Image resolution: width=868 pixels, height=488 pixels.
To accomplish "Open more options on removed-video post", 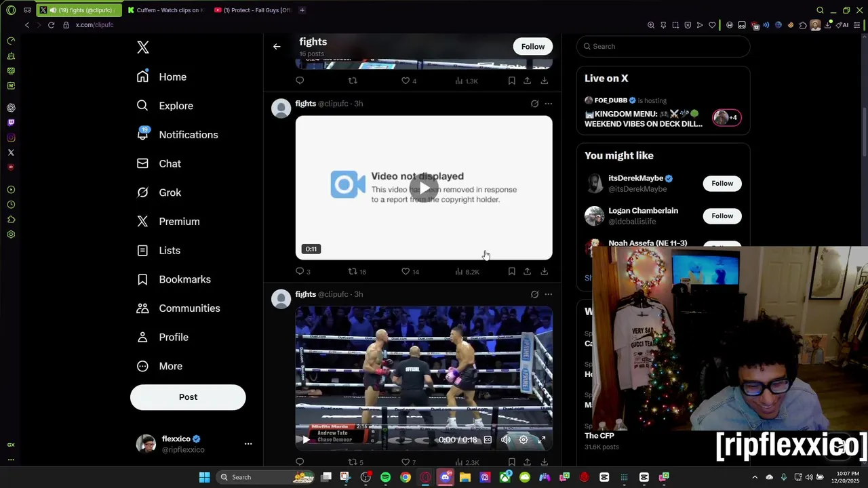I will tap(548, 104).
